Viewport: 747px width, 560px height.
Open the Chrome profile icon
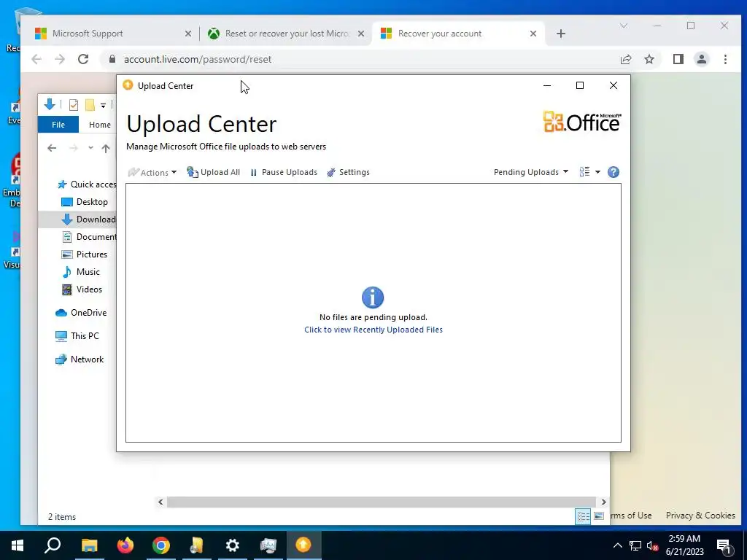pyautogui.click(x=702, y=59)
